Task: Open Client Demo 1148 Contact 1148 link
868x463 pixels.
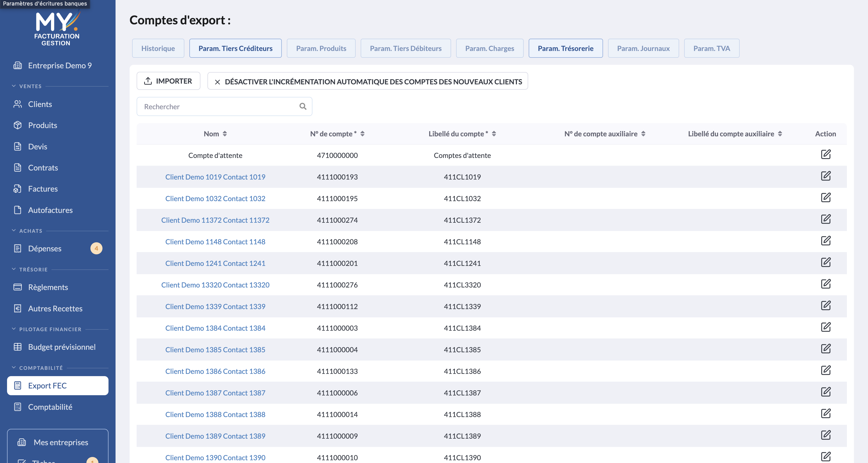Action: tap(215, 242)
